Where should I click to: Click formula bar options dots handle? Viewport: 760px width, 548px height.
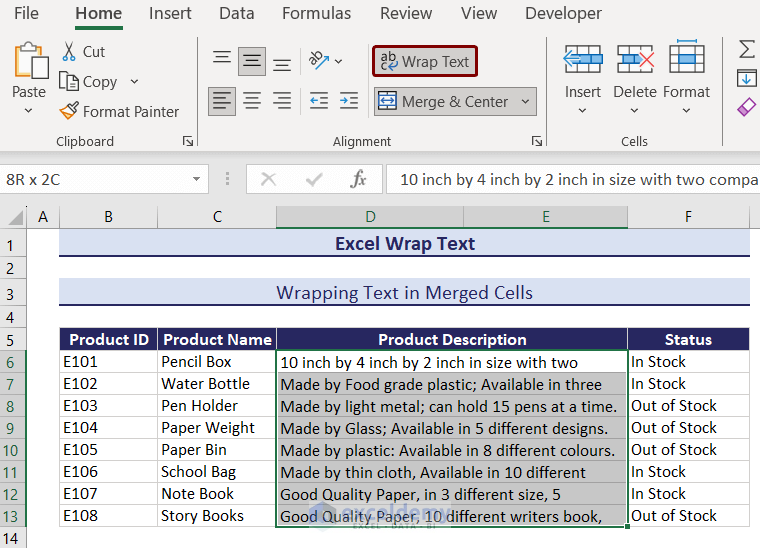(x=227, y=179)
